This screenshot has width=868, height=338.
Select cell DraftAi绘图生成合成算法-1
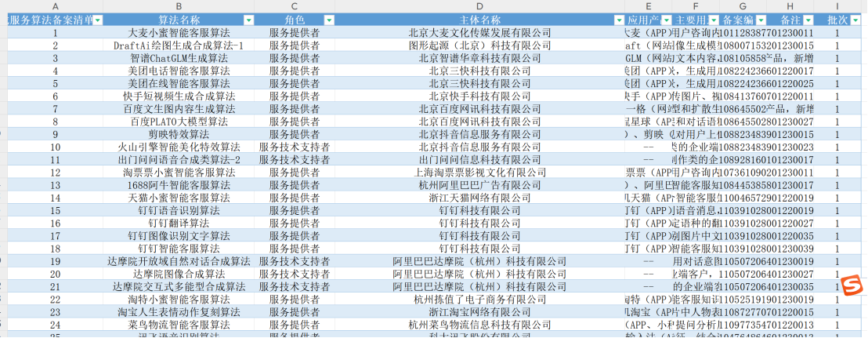[179, 45]
